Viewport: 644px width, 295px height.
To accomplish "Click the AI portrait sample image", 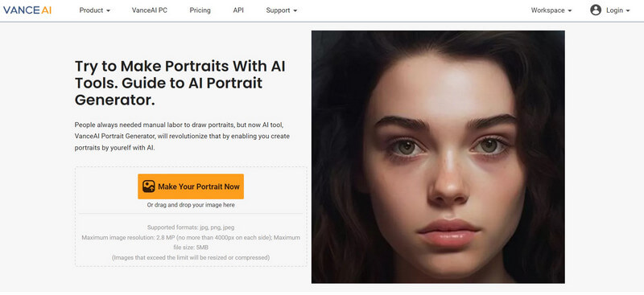I will [438, 157].
